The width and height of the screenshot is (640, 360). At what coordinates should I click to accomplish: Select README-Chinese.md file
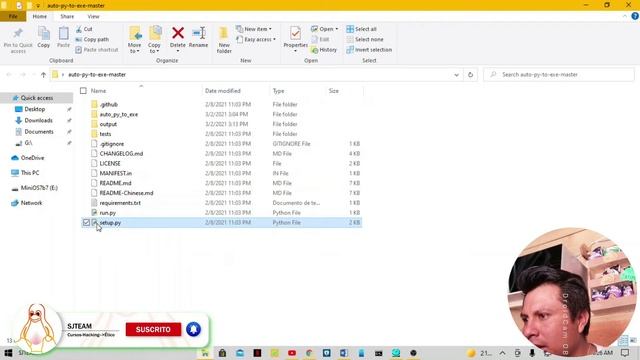(x=126, y=193)
